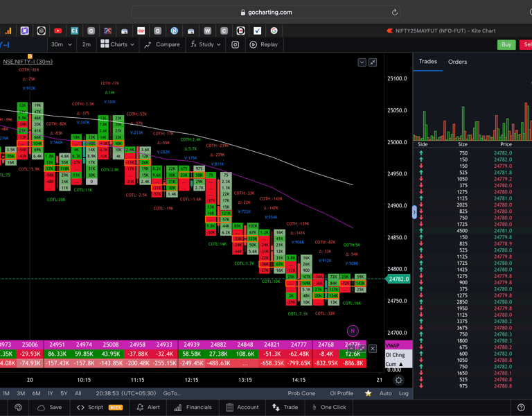532x416 pixels.
Task: Open the Study indicators dropdown
Action: coord(206,44)
